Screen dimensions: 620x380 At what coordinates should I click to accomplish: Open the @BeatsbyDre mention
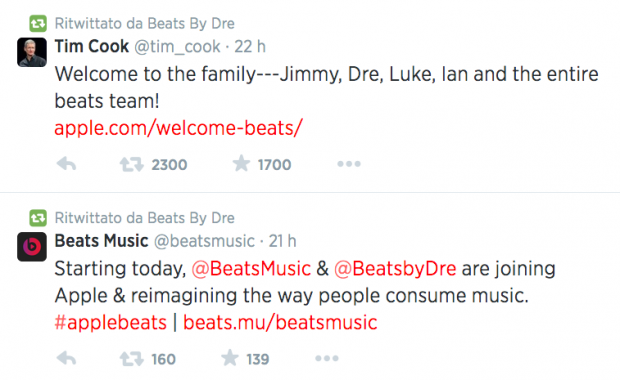click(x=395, y=268)
